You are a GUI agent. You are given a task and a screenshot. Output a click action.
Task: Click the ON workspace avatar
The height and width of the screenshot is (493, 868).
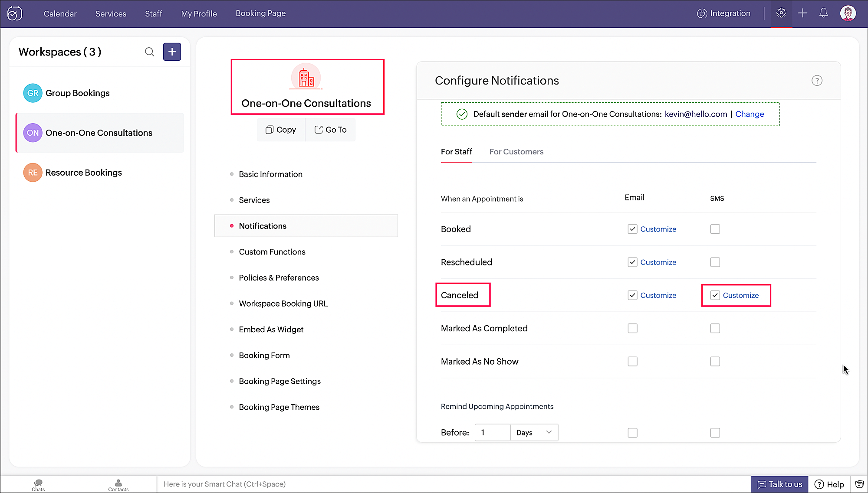tap(33, 133)
